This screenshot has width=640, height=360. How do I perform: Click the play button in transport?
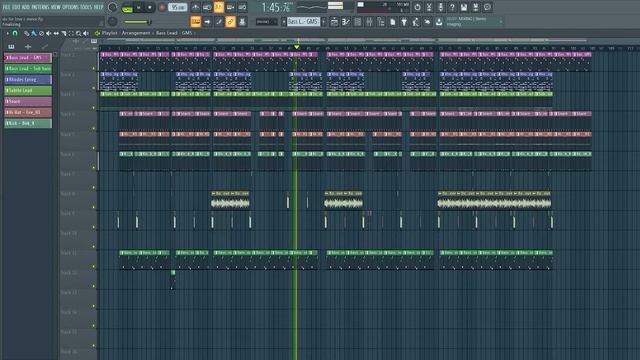(139, 7)
